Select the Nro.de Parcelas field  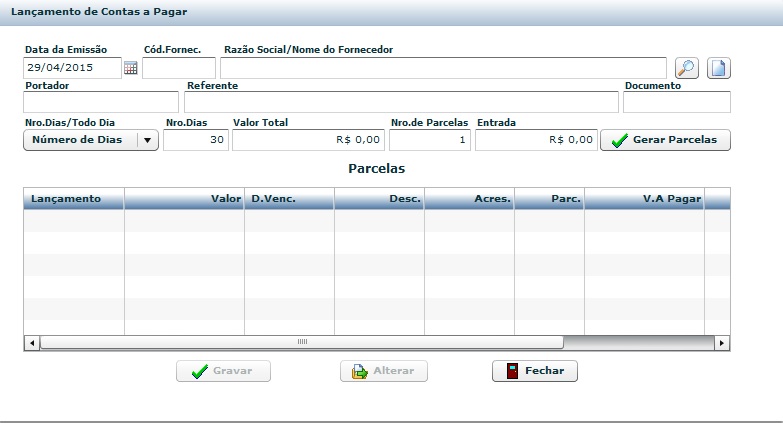click(430, 141)
